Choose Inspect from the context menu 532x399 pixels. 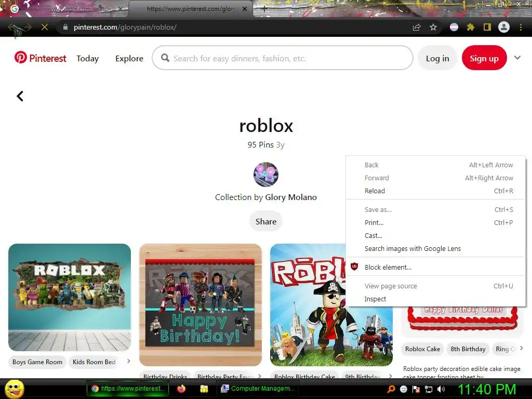(436, 299)
